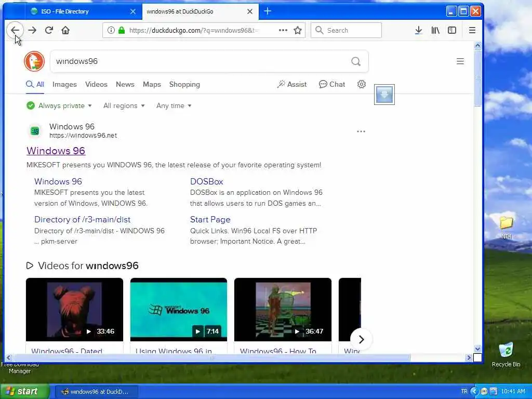Expand the All regions filter
This screenshot has width=532, height=399.
(x=124, y=106)
